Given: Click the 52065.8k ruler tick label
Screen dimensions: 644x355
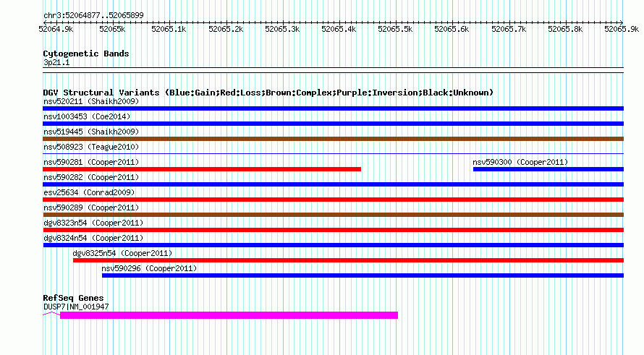Looking at the screenshot, I should (x=565, y=29).
